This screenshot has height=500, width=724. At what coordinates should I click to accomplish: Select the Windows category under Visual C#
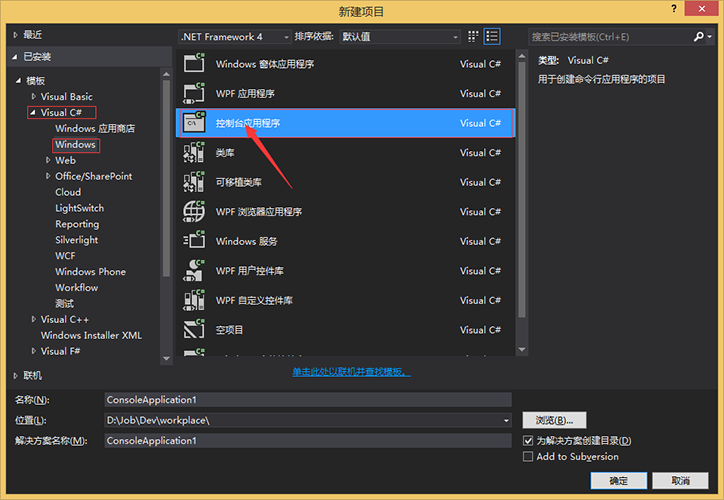pyautogui.click(x=75, y=145)
